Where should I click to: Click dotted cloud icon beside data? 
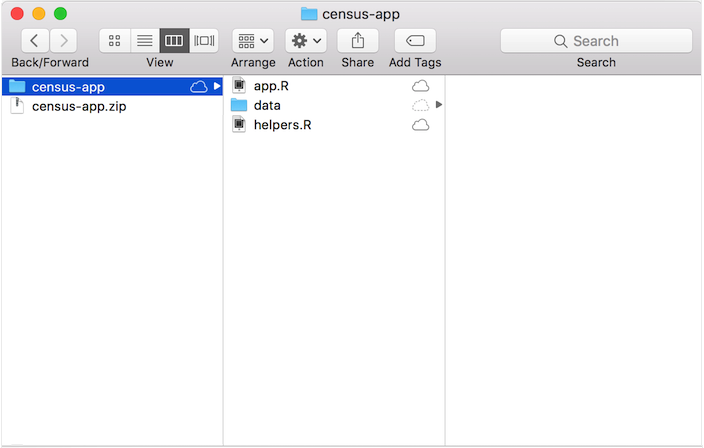[420, 105]
